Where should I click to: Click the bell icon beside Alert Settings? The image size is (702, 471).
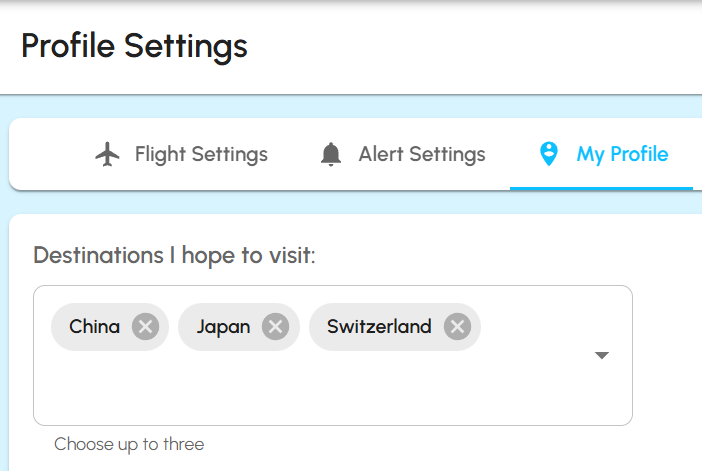(331, 155)
